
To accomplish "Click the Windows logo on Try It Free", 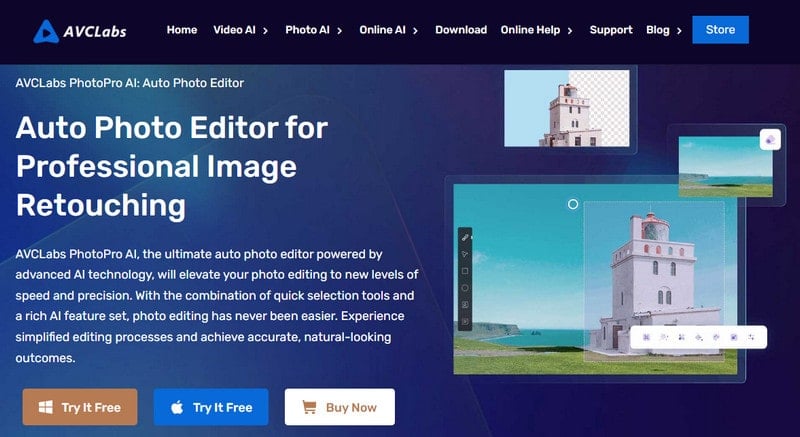I will (x=46, y=407).
